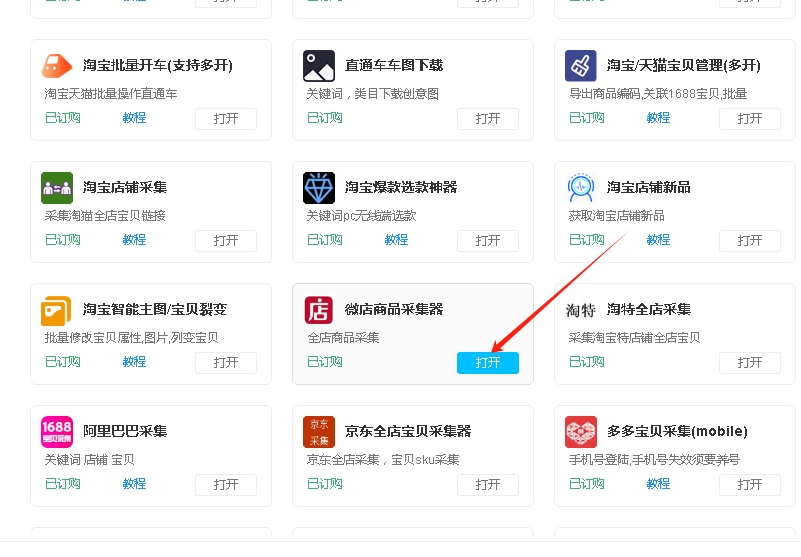Click the title 多多宝贝采集(mobile)
The height and width of the screenshot is (557, 801).
click(x=677, y=431)
